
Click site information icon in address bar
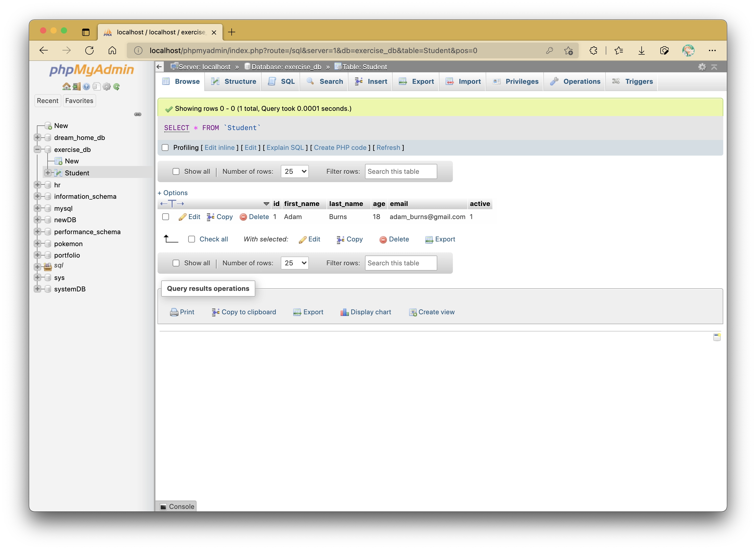[138, 50]
